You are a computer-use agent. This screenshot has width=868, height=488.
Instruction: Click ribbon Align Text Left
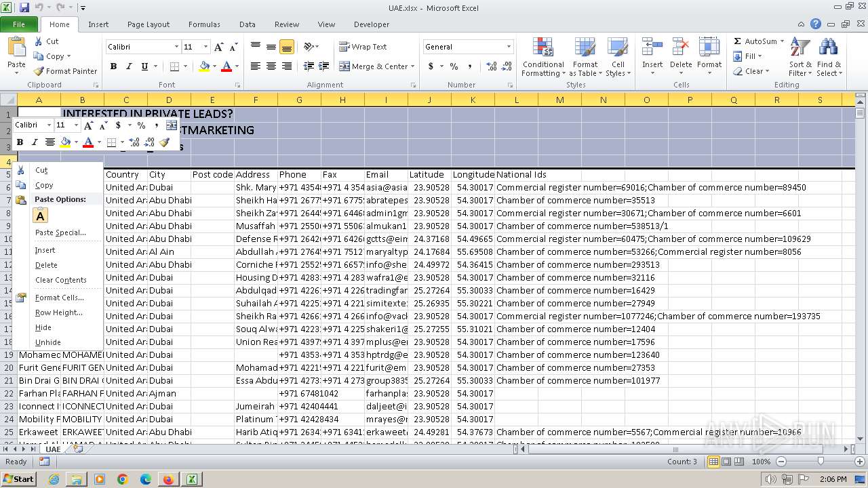[x=255, y=66]
